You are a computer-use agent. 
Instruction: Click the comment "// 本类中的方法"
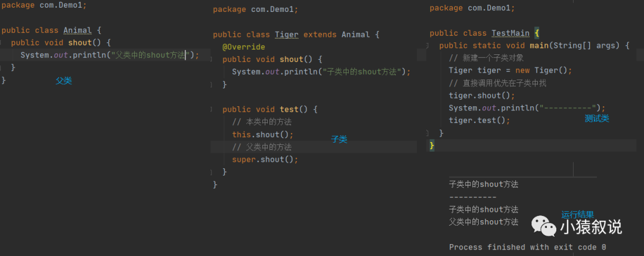[x=262, y=122]
